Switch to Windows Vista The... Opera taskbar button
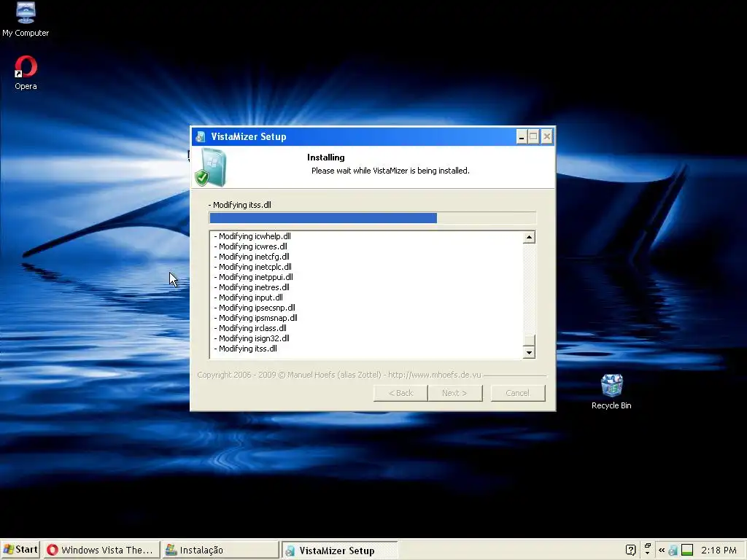 coord(101,550)
